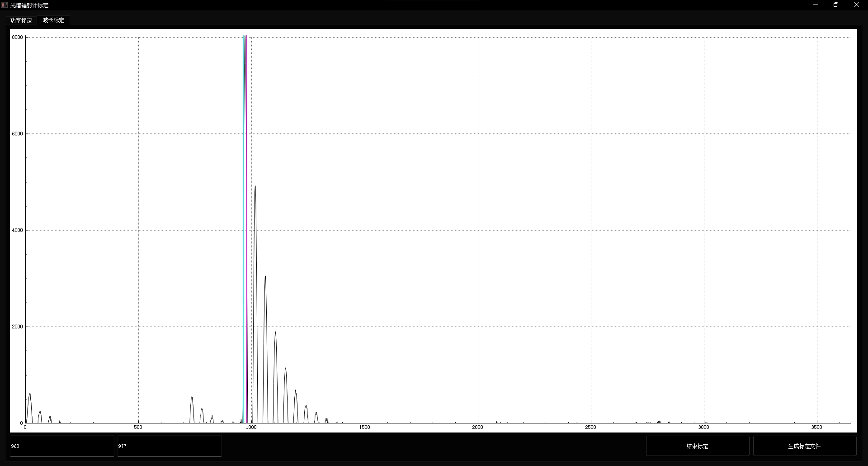Focus the input field containing 963
Viewport: 868px width, 466px height.
point(62,446)
